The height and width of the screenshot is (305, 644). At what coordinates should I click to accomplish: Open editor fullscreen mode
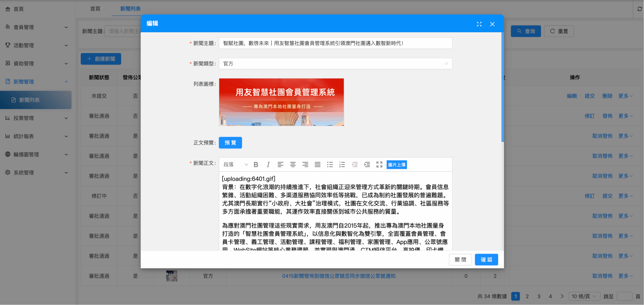[379, 165]
